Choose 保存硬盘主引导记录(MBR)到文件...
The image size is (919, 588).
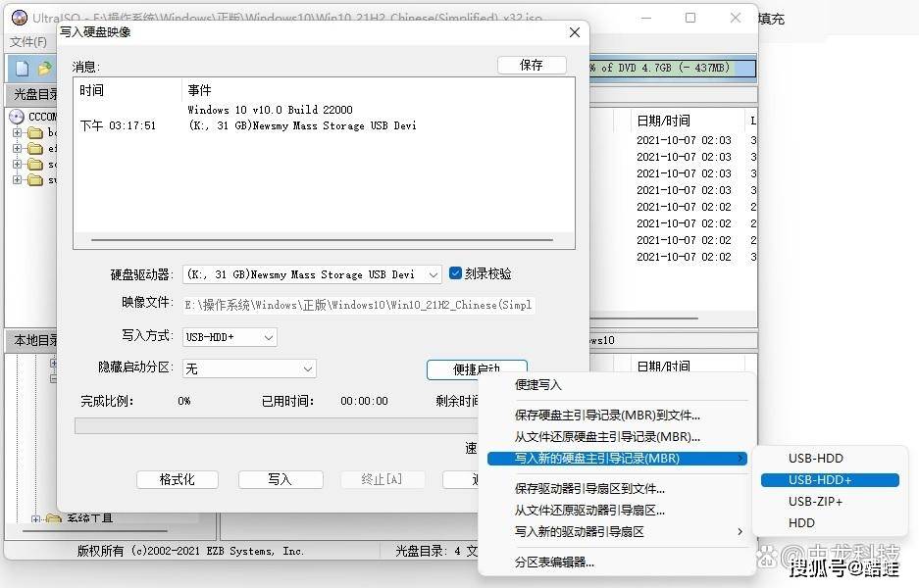pyautogui.click(x=607, y=416)
